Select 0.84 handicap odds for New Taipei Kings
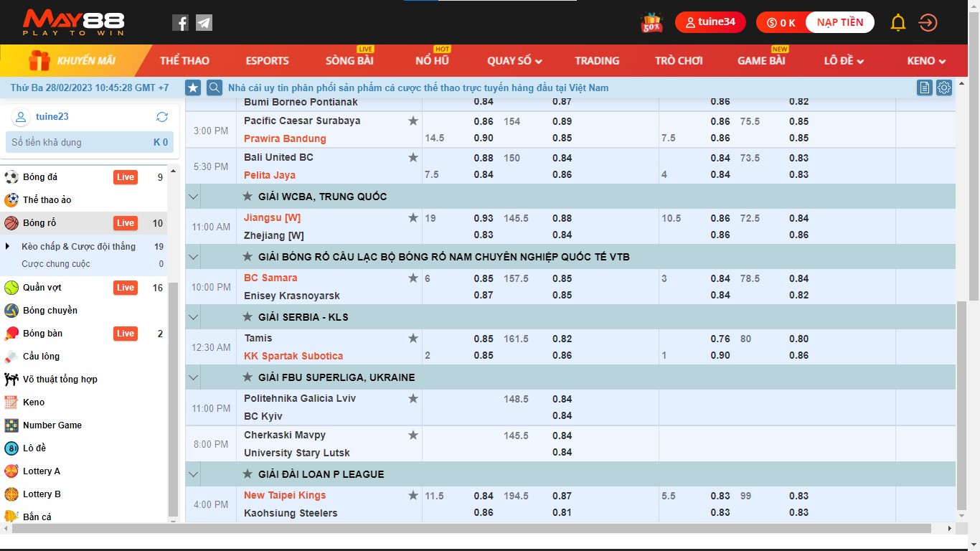 click(x=484, y=496)
